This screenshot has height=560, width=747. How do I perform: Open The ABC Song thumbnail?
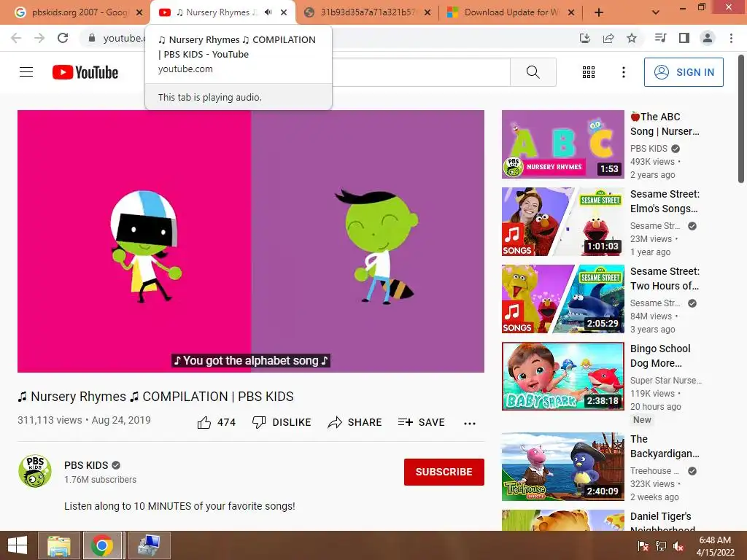coord(563,144)
